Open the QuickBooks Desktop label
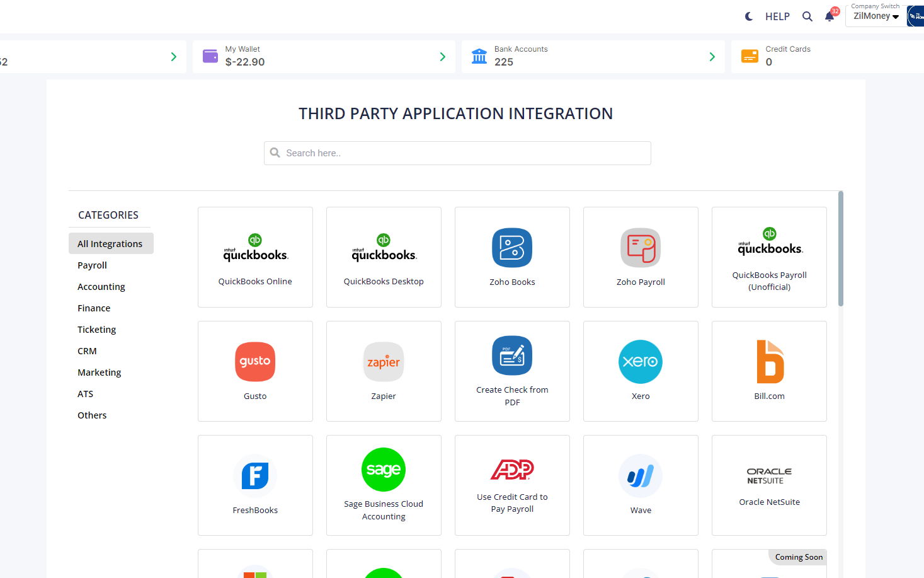The width and height of the screenshot is (924, 578). pos(384,282)
